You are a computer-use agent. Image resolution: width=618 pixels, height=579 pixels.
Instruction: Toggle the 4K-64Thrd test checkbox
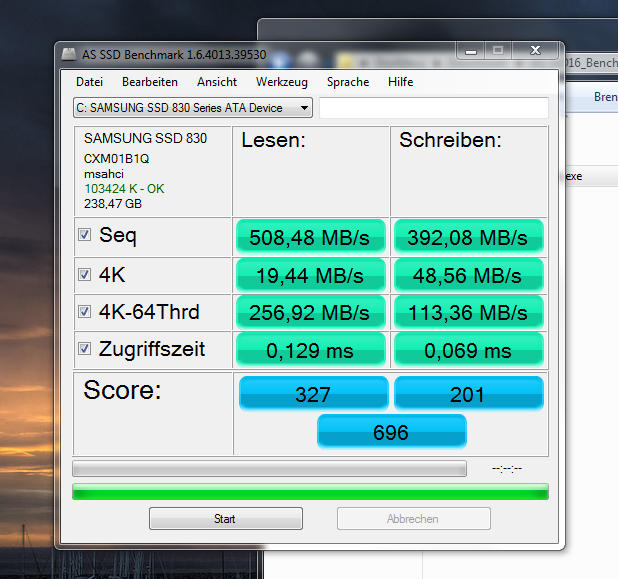coord(84,312)
